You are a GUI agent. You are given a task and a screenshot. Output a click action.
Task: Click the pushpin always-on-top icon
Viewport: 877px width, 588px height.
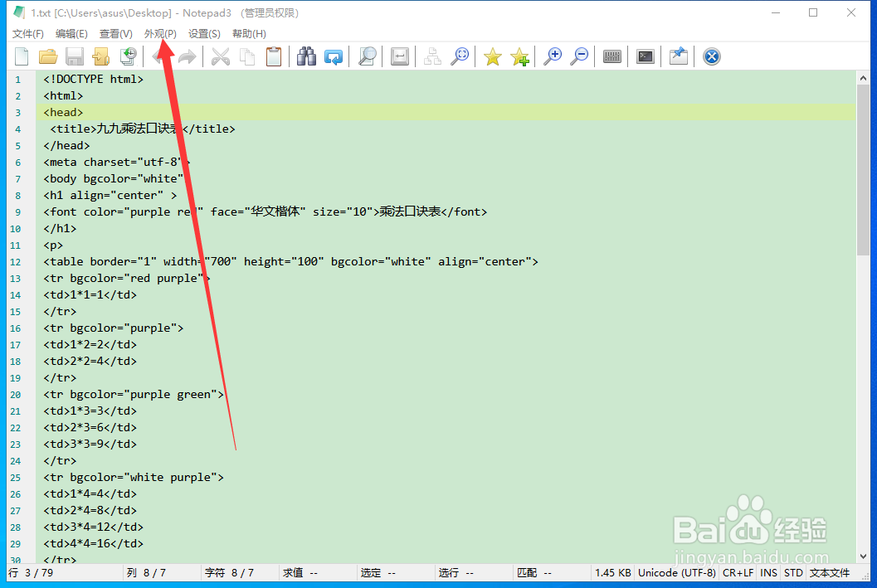[x=679, y=56]
